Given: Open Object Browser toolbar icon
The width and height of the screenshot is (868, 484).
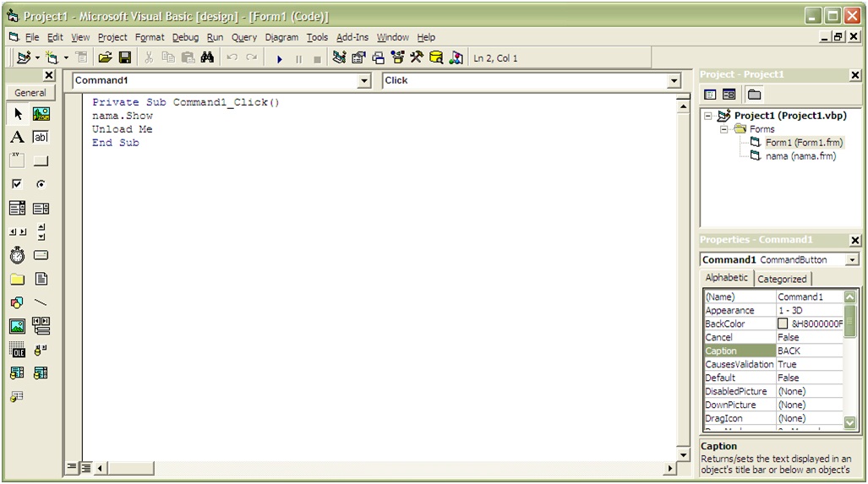Looking at the screenshot, I should point(397,57).
